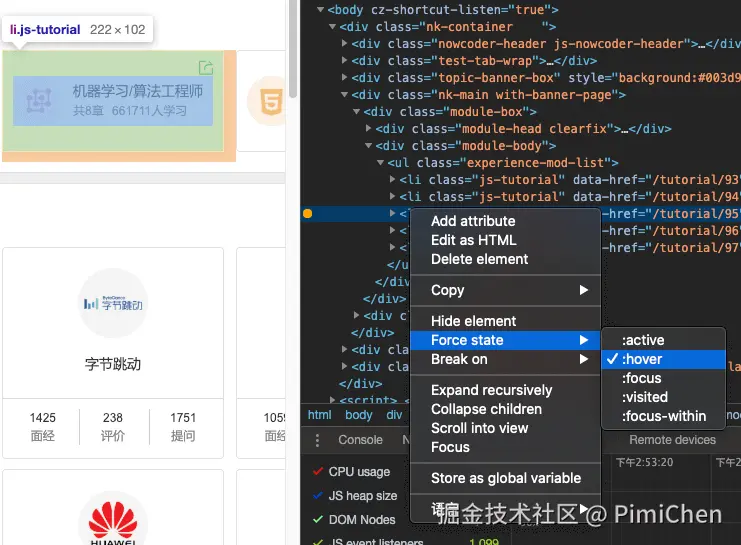Choose Scroll into view
Viewport: 741px width, 545px height.
coord(505,428)
